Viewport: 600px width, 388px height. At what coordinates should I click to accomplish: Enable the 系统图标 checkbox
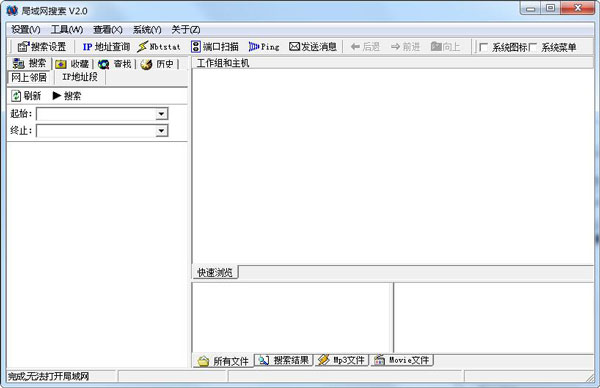click(x=484, y=47)
